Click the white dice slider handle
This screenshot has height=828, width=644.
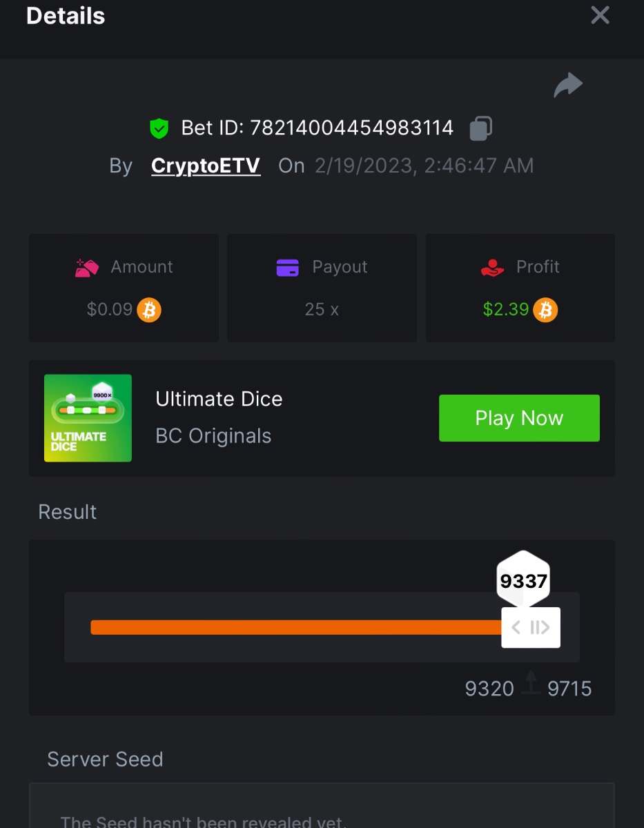pyautogui.click(x=530, y=627)
